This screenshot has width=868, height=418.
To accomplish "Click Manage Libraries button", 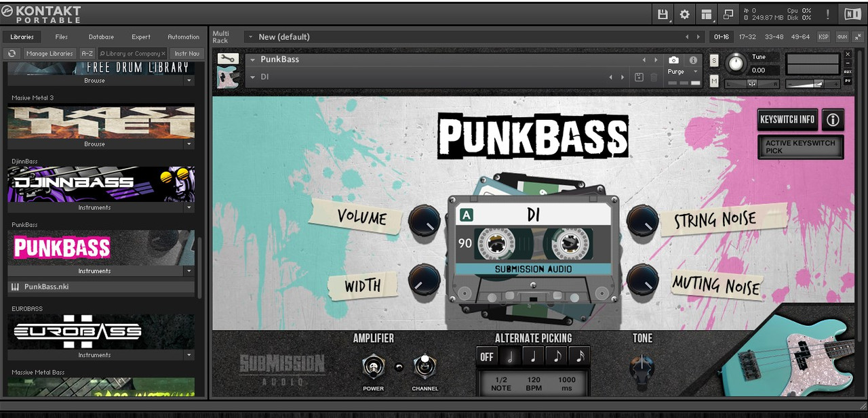I will [x=50, y=54].
